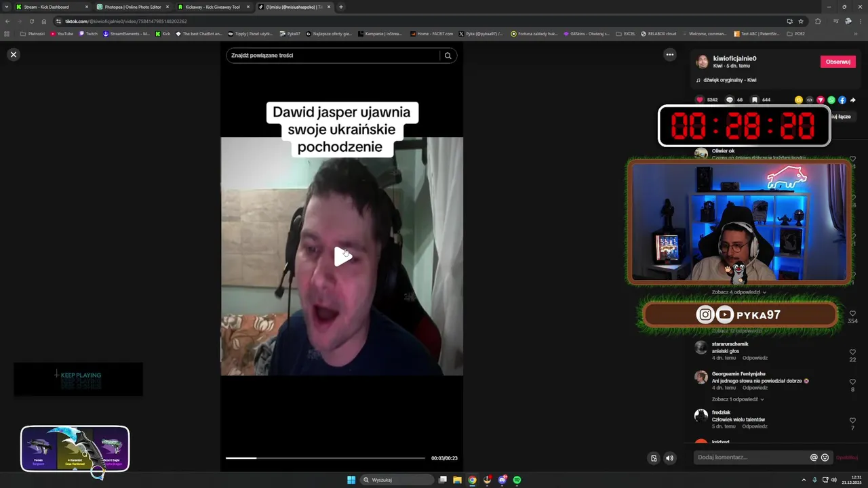Click the tiktok.com address bar

click(420, 21)
